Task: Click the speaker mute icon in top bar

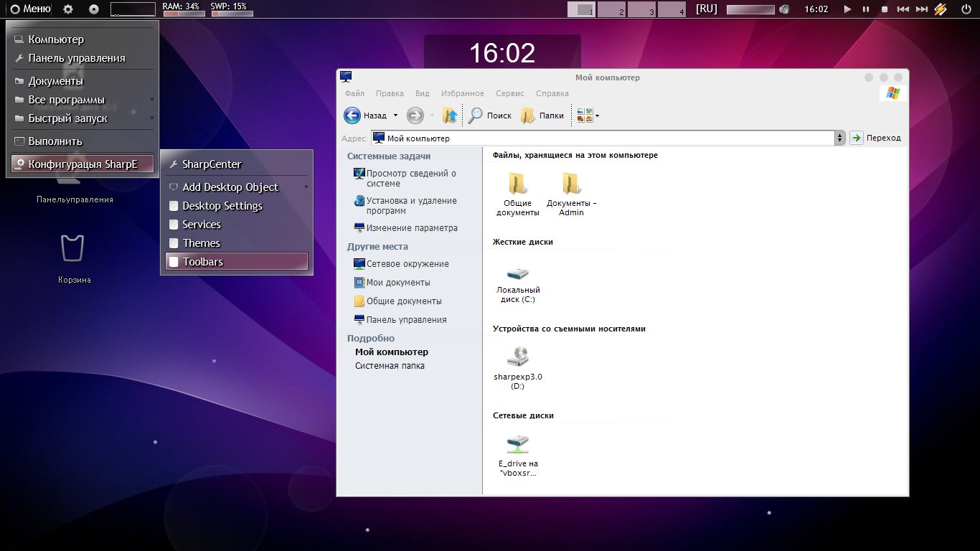Action: (x=784, y=9)
